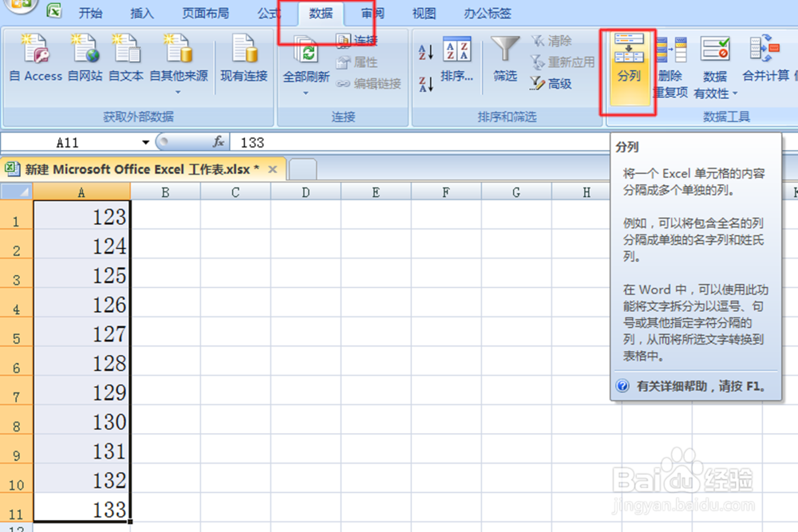Click Edit Links (编辑链接)

tap(369, 84)
